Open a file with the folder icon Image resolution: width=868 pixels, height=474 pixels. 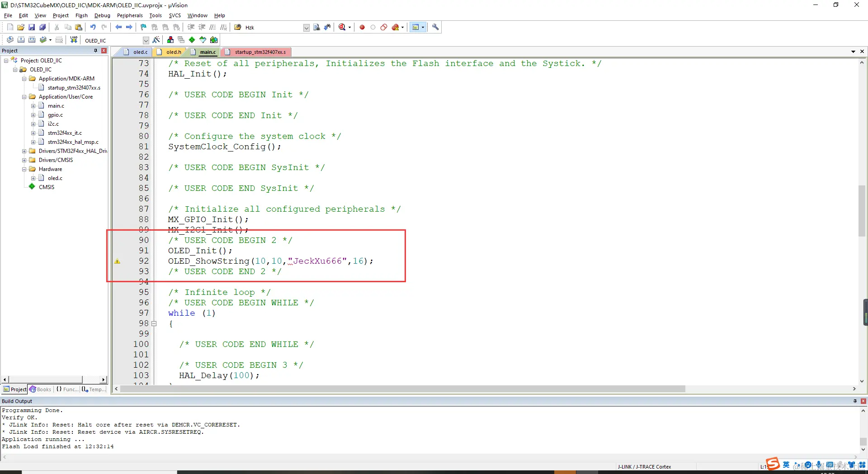[21, 27]
